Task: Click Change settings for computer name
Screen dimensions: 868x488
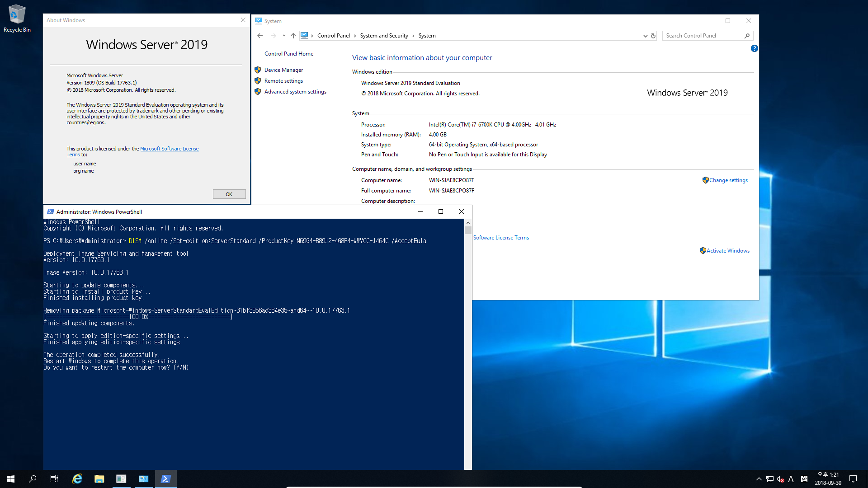Action: click(728, 180)
